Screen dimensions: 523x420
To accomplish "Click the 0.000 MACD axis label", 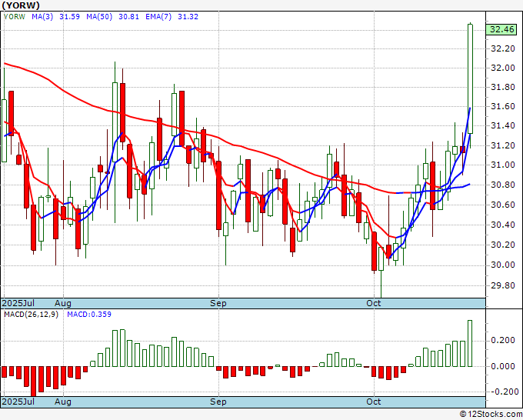I will (x=503, y=366).
